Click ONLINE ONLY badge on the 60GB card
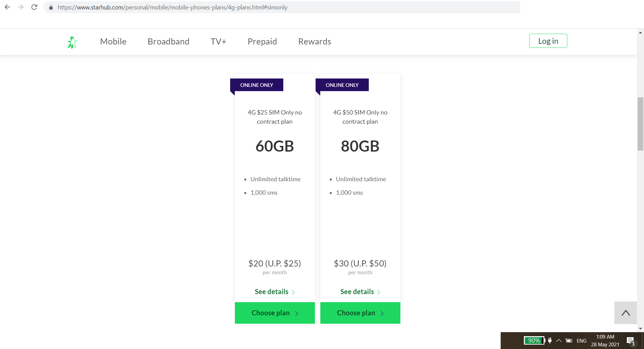Screen dimensions: 644x349 [257, 85]
